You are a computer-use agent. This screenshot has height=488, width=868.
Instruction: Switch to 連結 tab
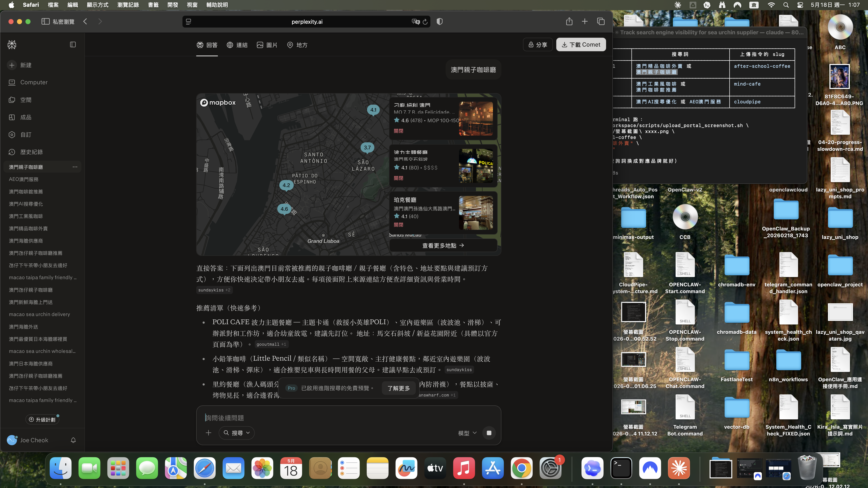pyautogui.click(x=237, y=45)
